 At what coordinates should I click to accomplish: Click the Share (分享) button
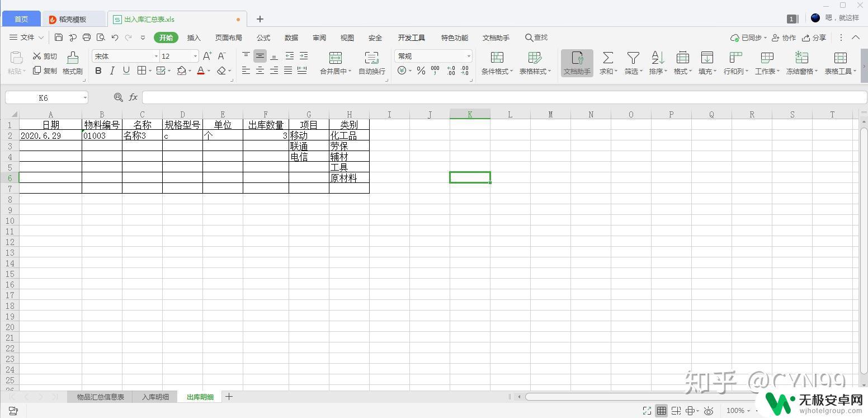click(814, 37)
